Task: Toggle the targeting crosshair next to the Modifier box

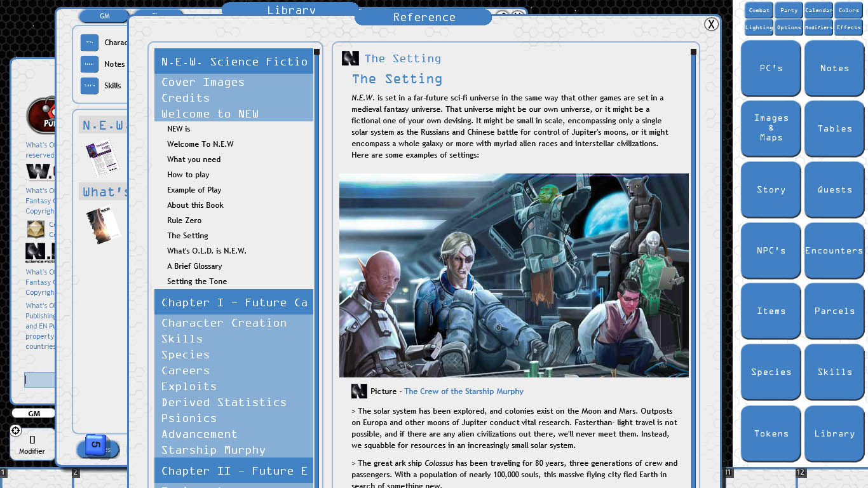Action: (15, 430)
